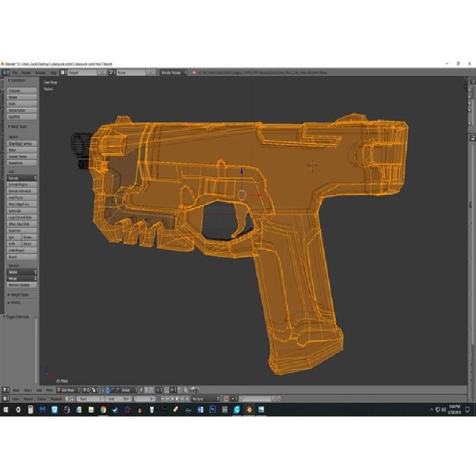Open the Global orientation dropdown

coord(129,390)
